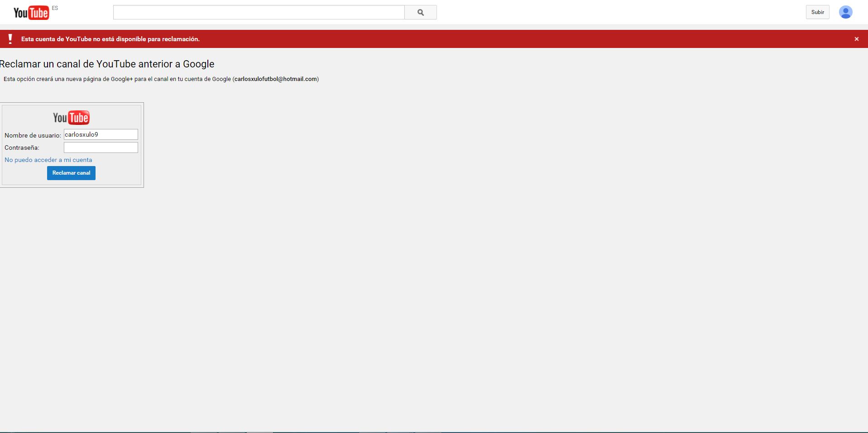Click the Reclamar canal button
Viewport: 868px width, 433px height.
click(x=71, y=173)
